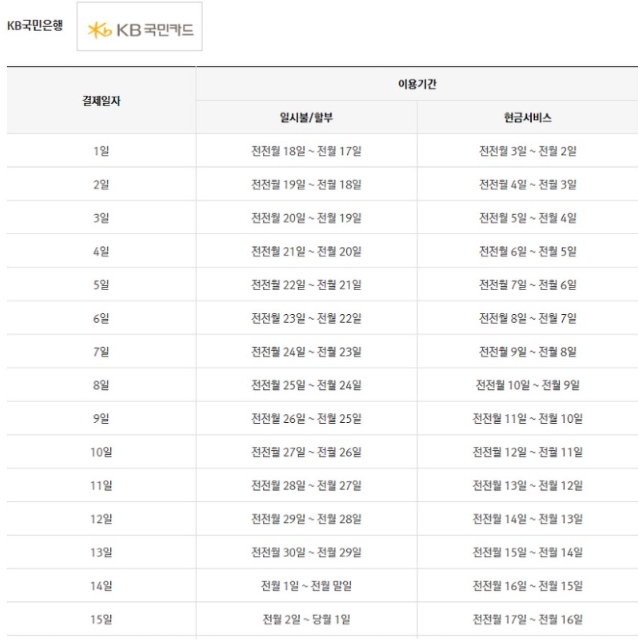This screenshot has width=638, height=640.
Task: Select the 2일 payment date cell
Action: tap(101, 184)
